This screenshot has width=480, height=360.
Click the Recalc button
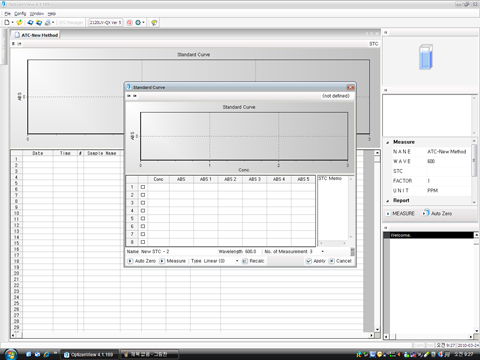[x=253, y=261]
